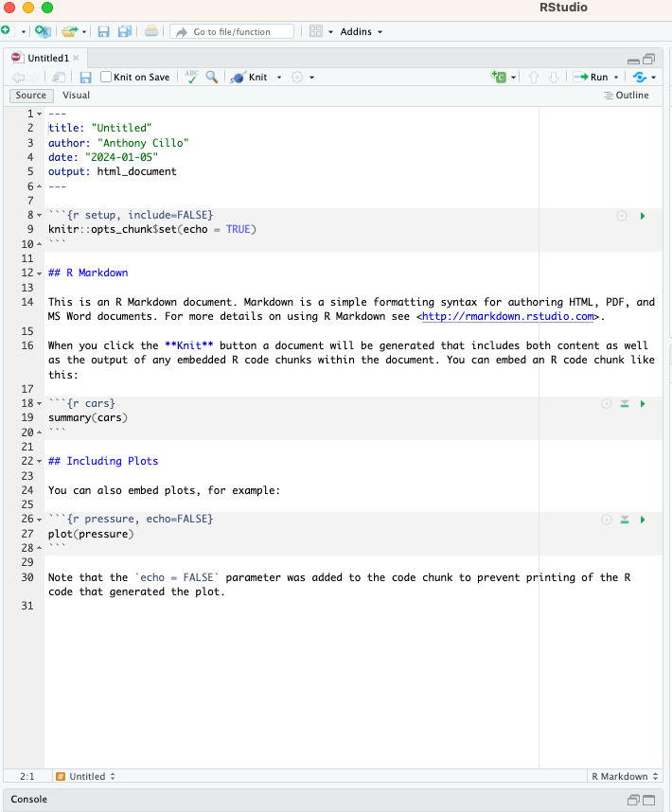This screenshot has width=672, height=812.
Task: Click the ABC spell check icon
Action: (191, 77)
